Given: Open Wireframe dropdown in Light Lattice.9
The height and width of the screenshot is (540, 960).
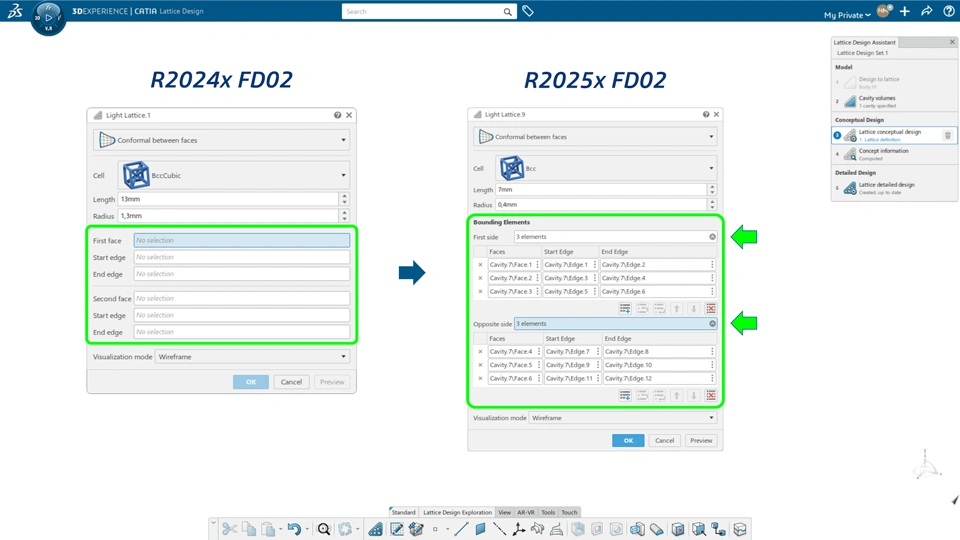Looking at the screenshot, I should coord(711,418).
